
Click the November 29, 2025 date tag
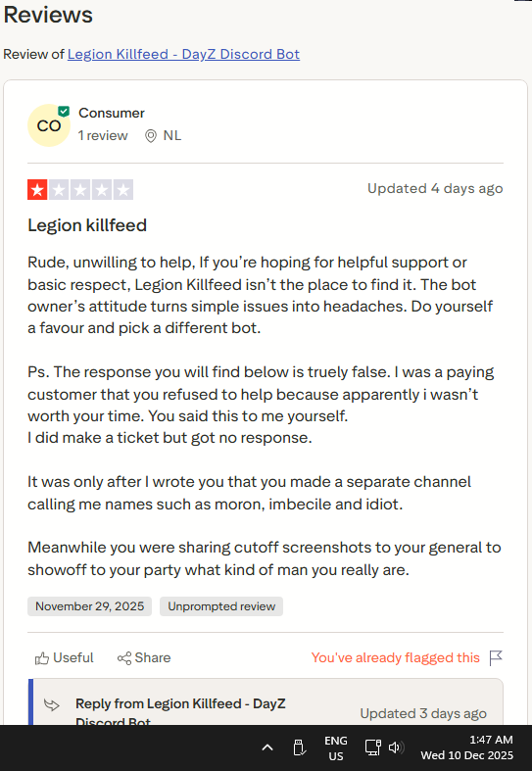pos(89,606)
